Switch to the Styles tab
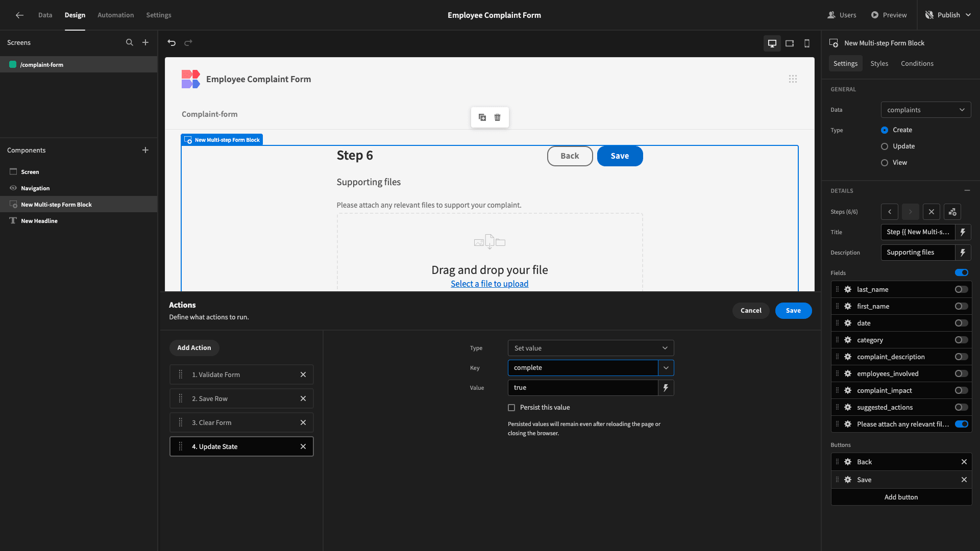Viewport: 980px width, 551px height. [x=879, y=63]
